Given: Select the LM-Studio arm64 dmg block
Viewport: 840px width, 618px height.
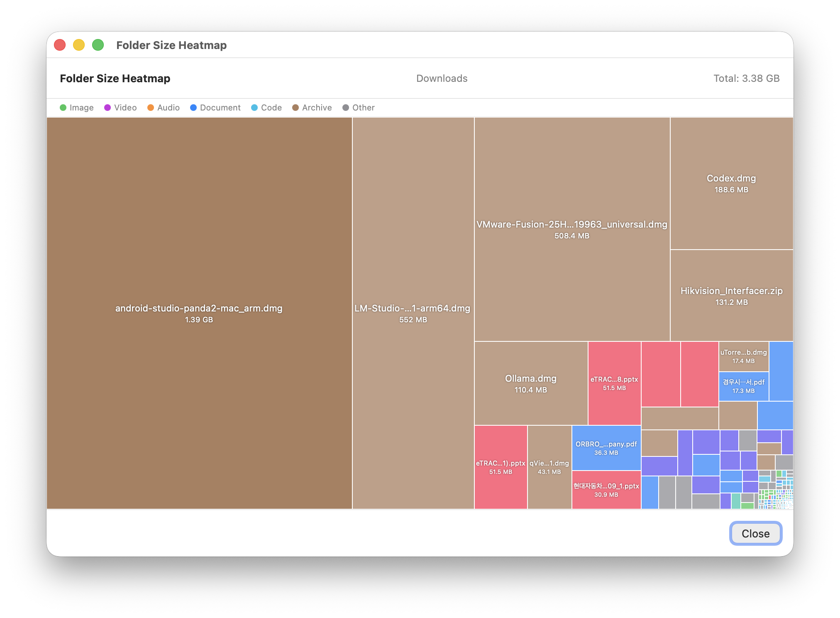Looking at the screenshot, I should 413,314.
